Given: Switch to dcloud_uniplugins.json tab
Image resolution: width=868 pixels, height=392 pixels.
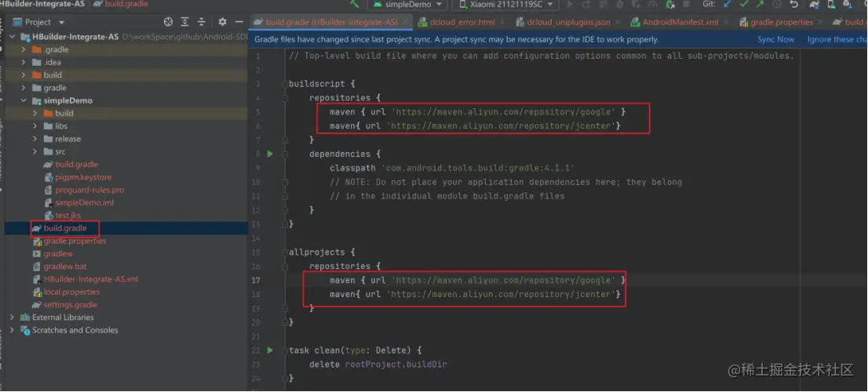Looking at the screenshot, I should tap(568, 23).
